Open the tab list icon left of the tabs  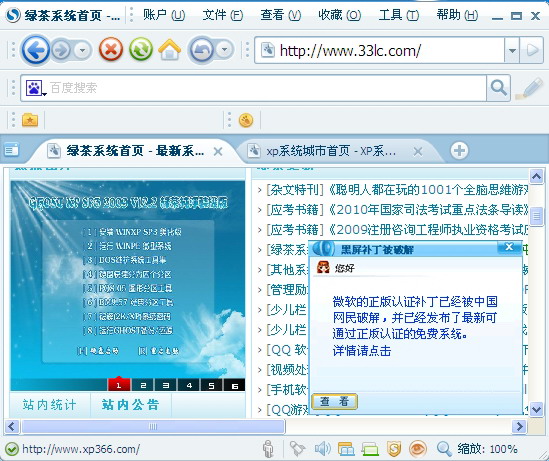[x=12, y=151]
